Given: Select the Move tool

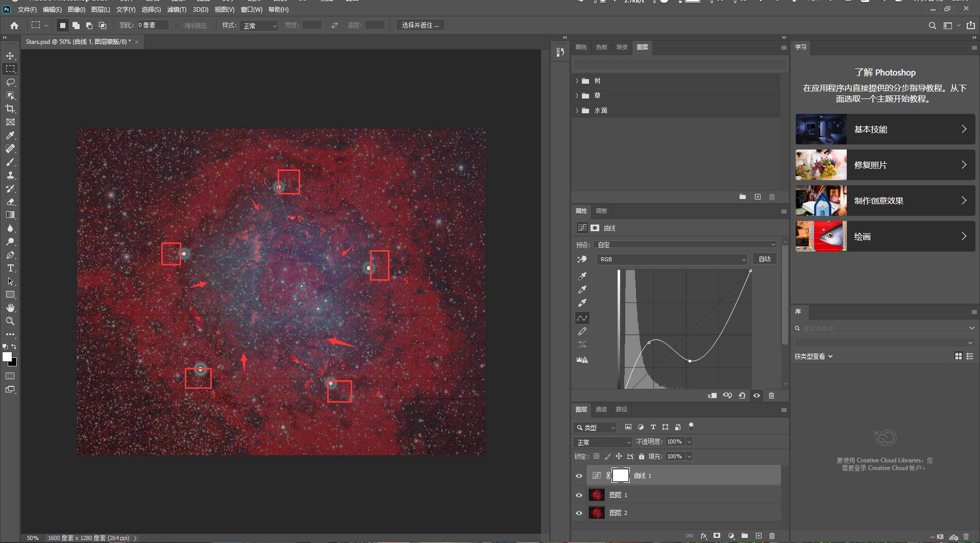Looking at the screenshot, I should (x=10, y=56).
